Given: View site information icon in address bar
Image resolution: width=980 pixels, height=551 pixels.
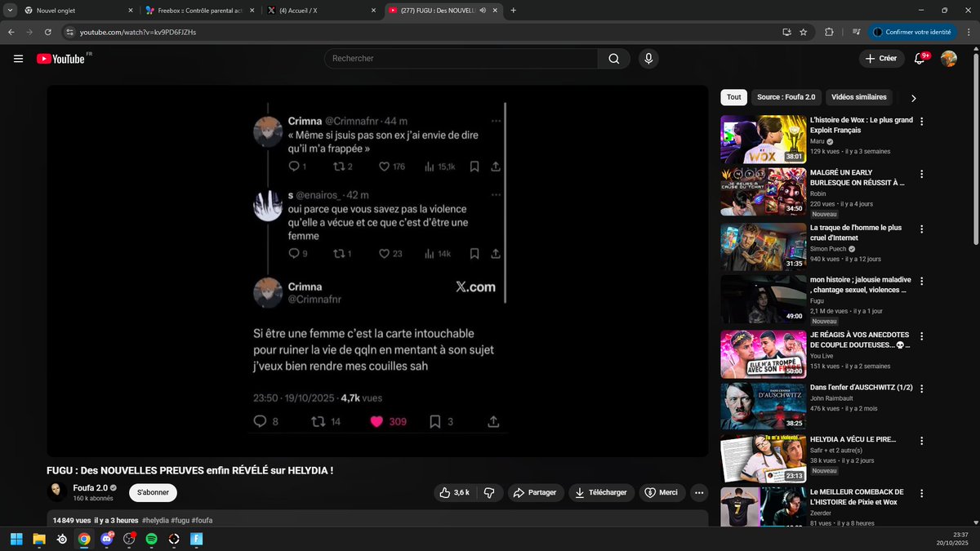Looking at the screenshot, I should point(69,32).
